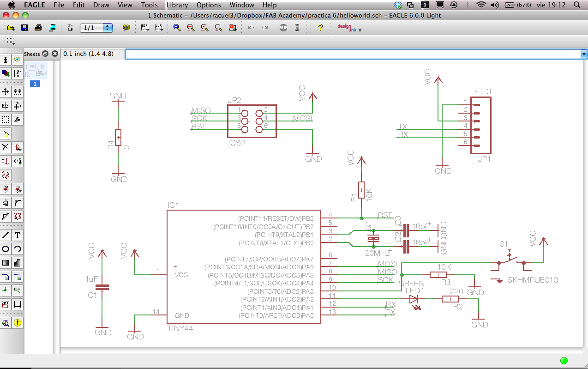Viewport: 588px width, 369px height.
Task: Print the schematic using the printer icon
Action: point(38,28)
